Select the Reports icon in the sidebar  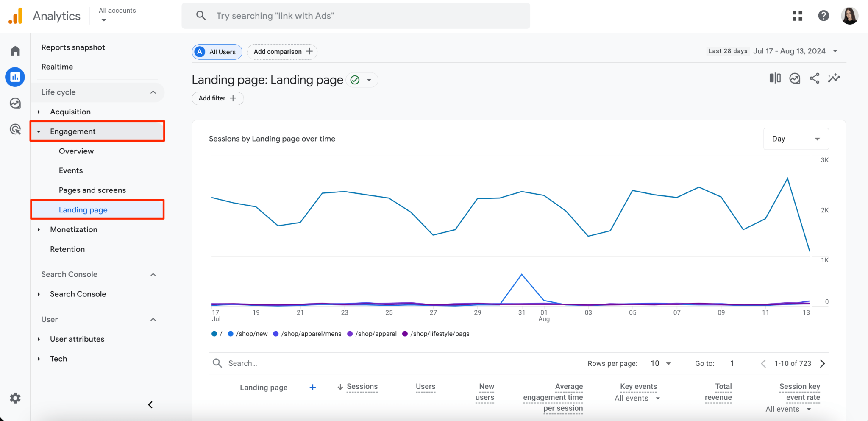(15, 77)
